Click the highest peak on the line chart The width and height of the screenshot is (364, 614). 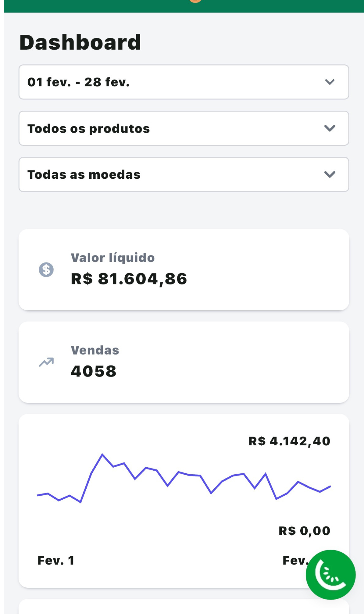coord(102,455)
